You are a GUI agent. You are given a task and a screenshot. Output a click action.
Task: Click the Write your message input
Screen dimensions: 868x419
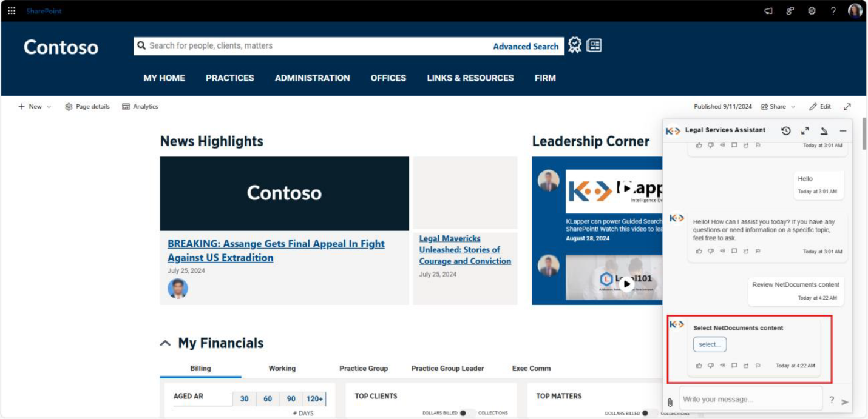point(751,399)
